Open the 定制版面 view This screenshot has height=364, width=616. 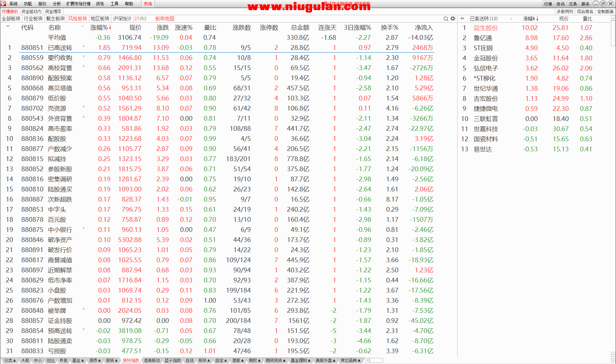(x=606, y=11)
